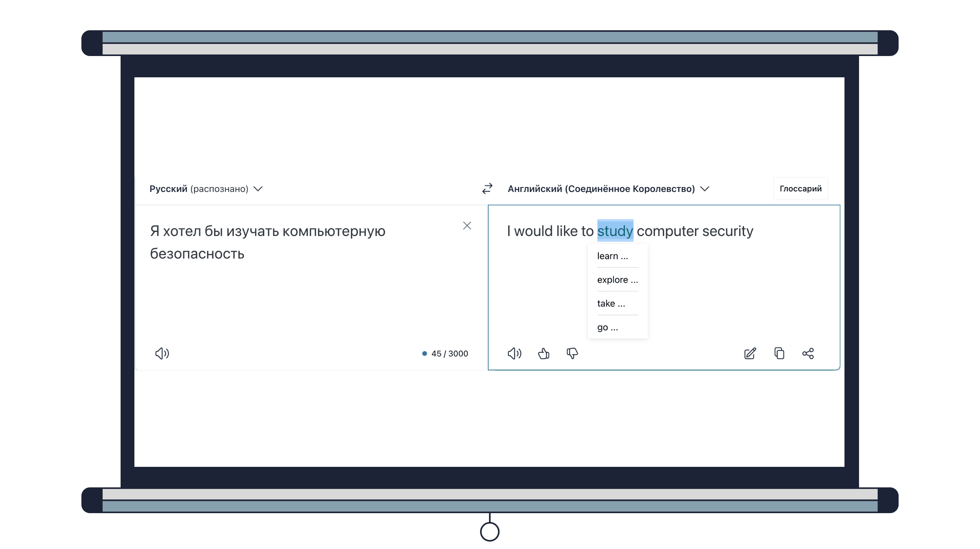Click the word 'would' in translation

pyautogui.click(x=533, y=231)
